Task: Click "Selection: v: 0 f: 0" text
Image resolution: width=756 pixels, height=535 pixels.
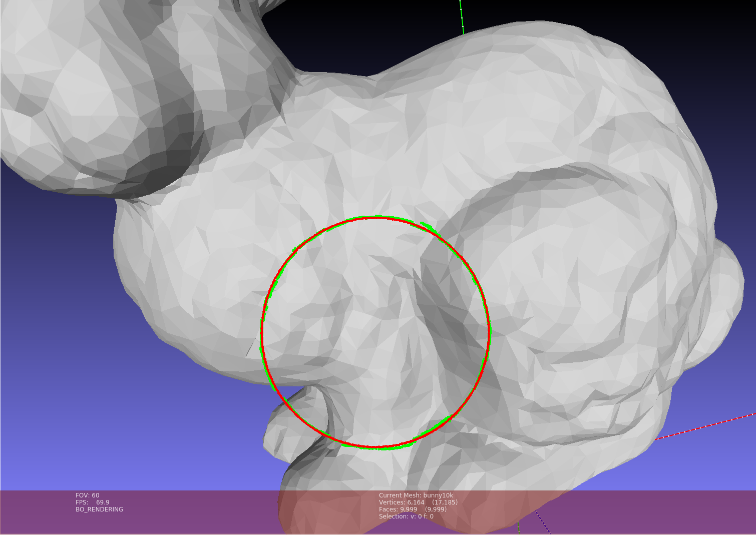Action: [406, 516]
